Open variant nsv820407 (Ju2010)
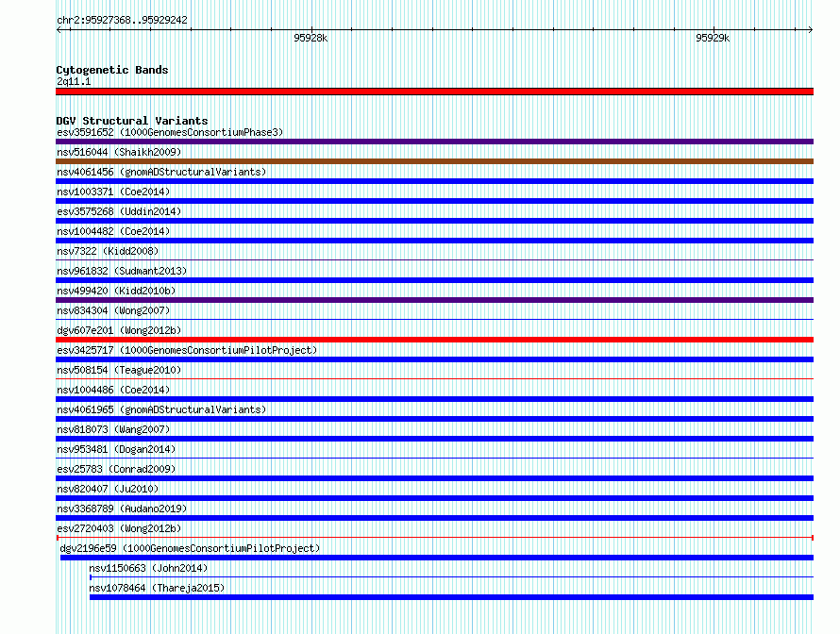This screenshot has width=840, height=634. click(x=108, y=489)
